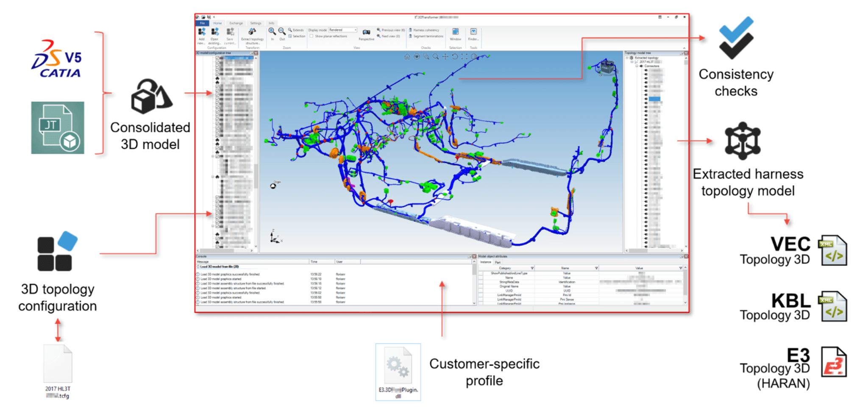This screenshot has width=868, height=414.
Task: Enable the Show planar reflections checkbox
Action: click(312, 36)
